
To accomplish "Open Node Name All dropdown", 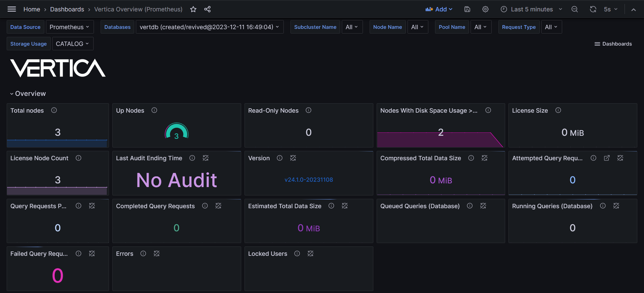I will tap(418, 27).
